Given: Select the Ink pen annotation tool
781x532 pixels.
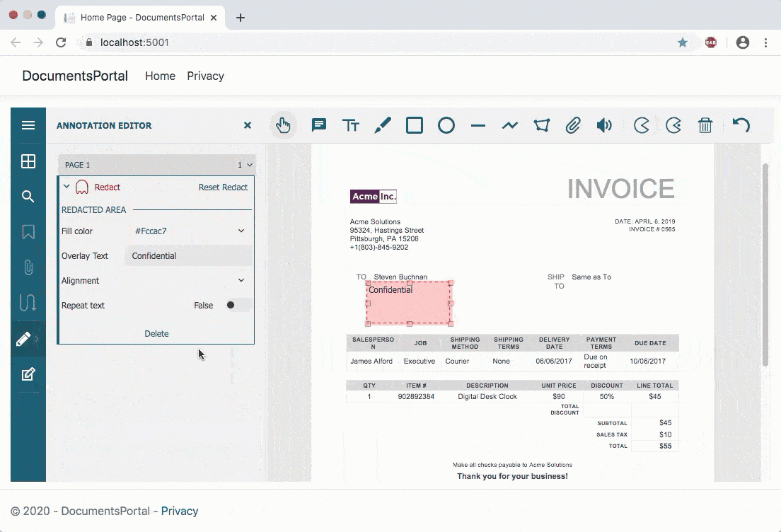Looking at the screenshot, I should point(383,125).
